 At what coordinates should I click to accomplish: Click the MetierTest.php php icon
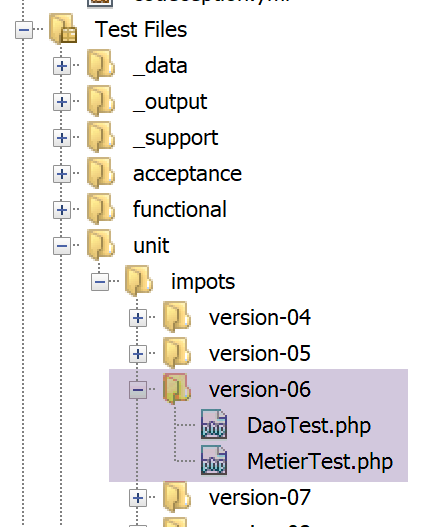click(214, 460)
